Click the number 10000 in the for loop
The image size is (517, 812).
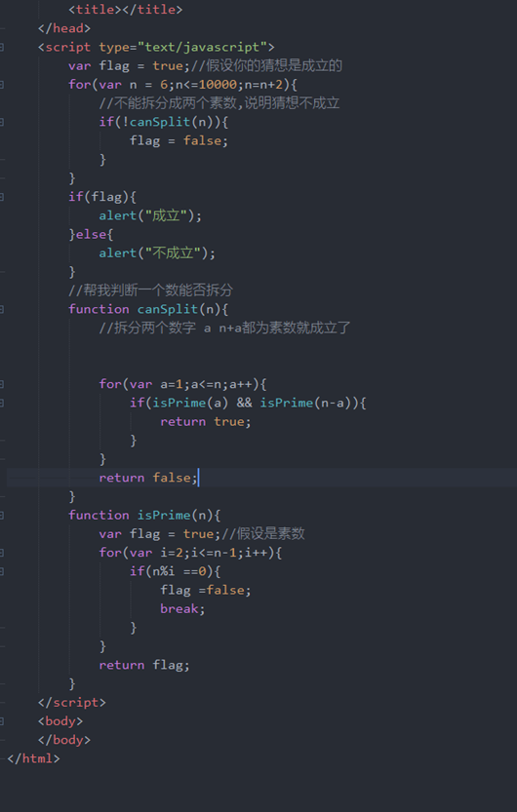click(218, 85)
